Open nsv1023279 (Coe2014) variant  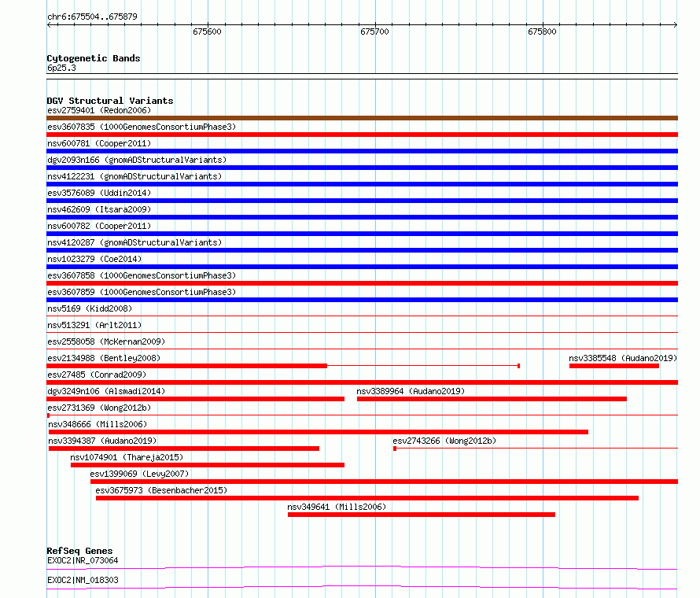tap(94, 259)
